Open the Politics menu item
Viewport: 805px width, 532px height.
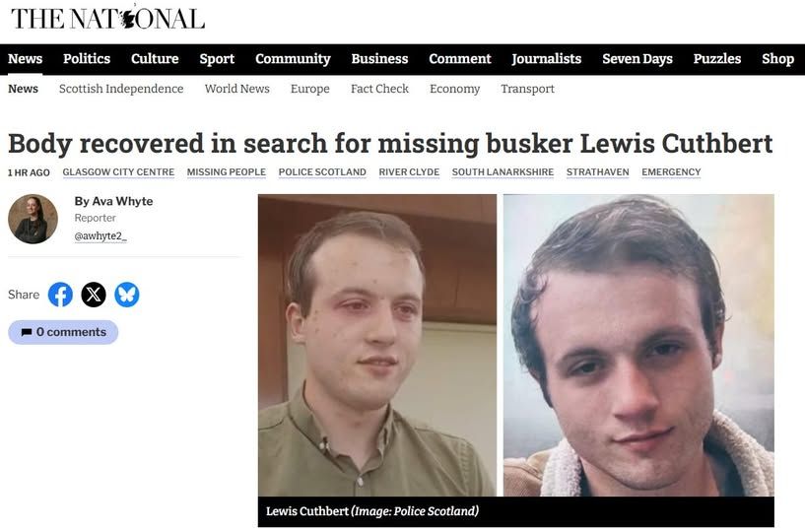click(87, 59)
